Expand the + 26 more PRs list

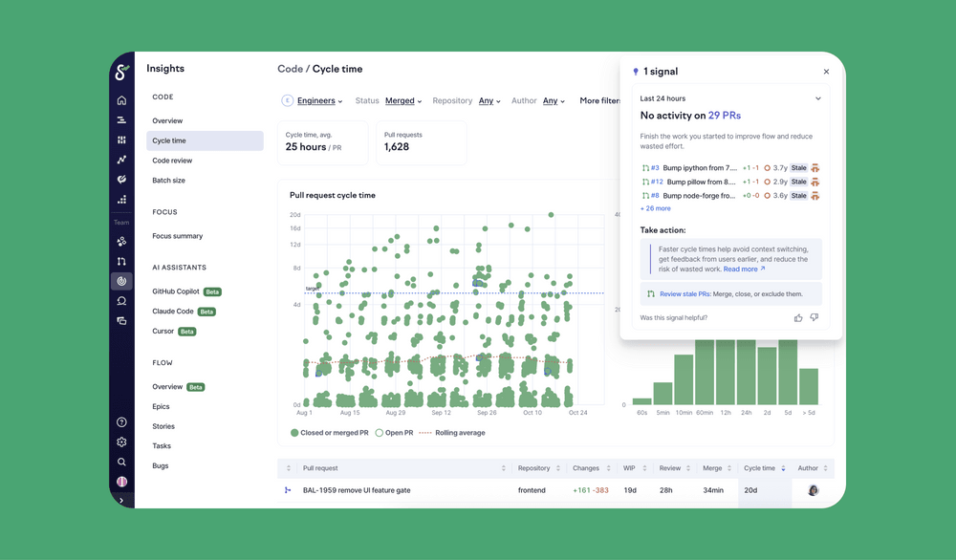655,207
